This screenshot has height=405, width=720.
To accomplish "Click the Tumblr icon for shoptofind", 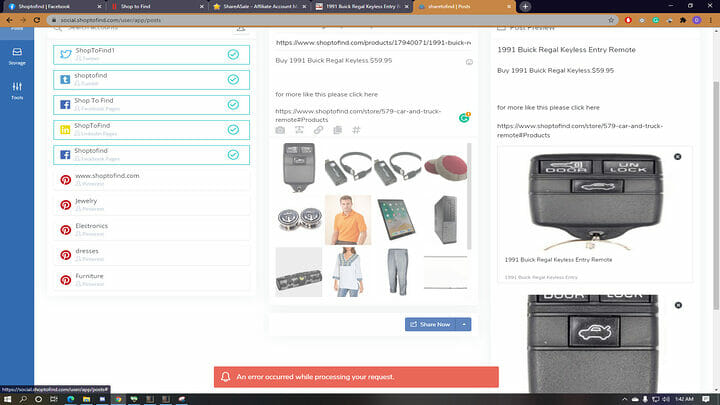I will [x=65, y=79].
